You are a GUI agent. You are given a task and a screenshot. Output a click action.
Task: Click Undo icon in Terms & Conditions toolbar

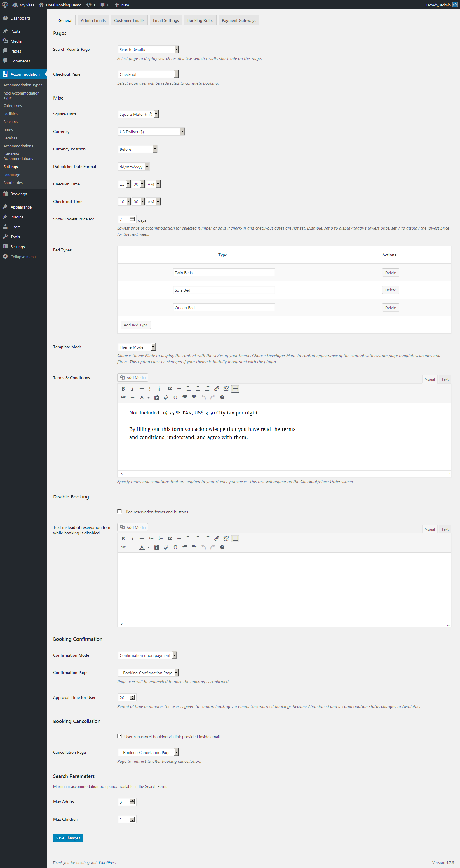click(203, 397)
